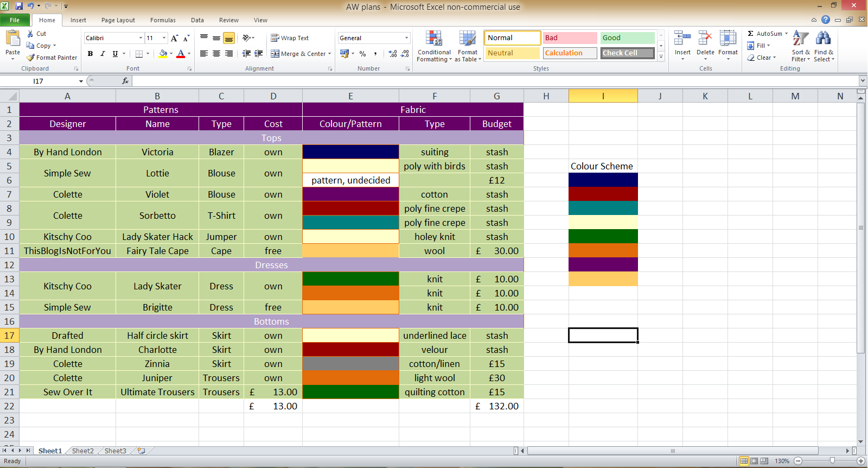Click the zoom slider handle
The height and width of the screenshot is (468, 868).
click(x=832, y=461)
